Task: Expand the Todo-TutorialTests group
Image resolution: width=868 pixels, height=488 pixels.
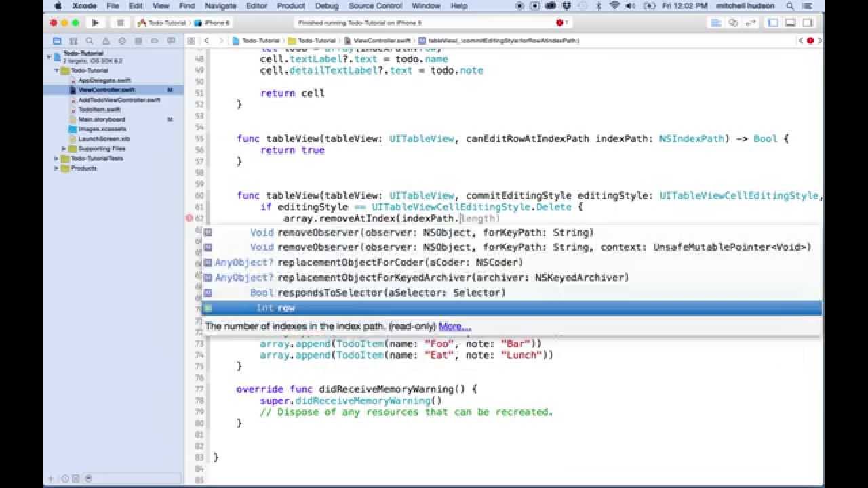Action: point(57,159)
